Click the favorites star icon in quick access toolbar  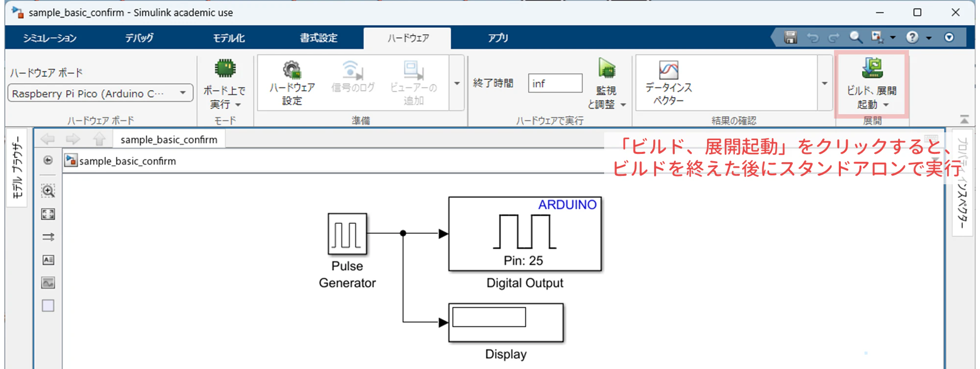pyautogui.click(x=877, y=37)
